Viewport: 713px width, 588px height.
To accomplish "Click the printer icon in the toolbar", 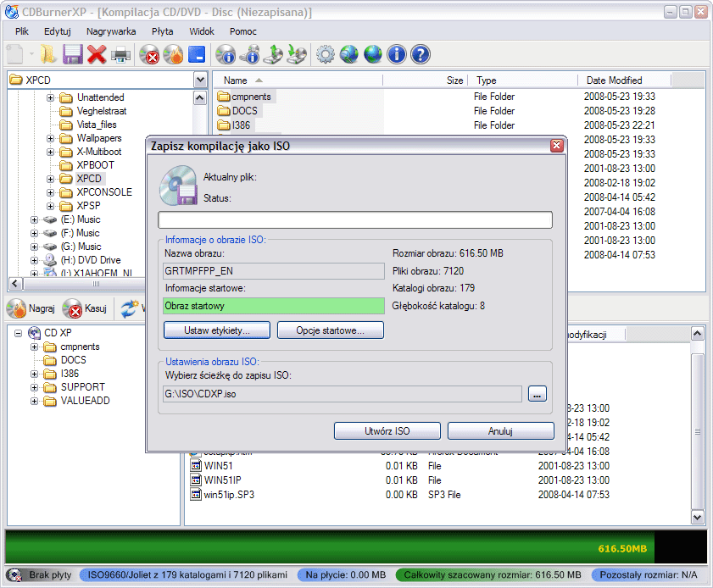I will click(120, 54).
